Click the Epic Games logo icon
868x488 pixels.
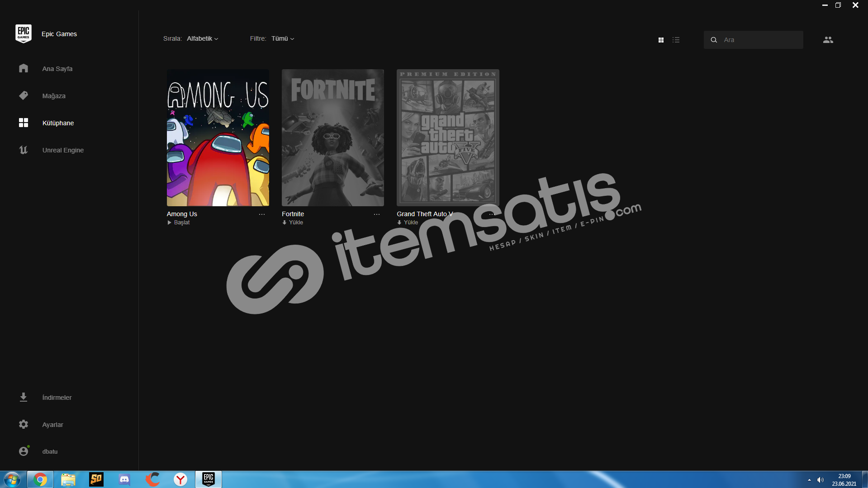click(24, 34)
